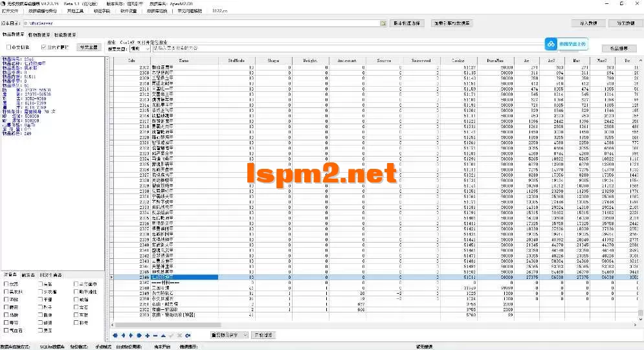Select row 2347 ---材料---
644x350 pixels.
(373, 283)
